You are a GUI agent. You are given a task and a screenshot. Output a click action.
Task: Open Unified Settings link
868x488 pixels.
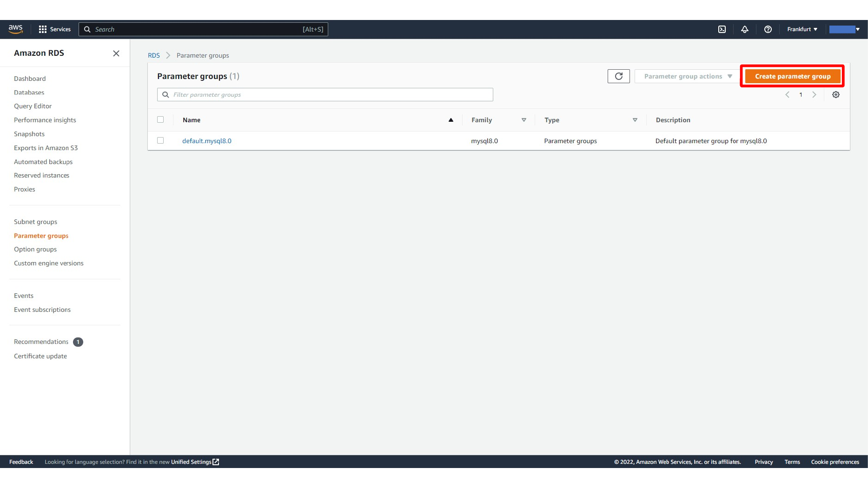pyautogui.click(x=191, y=462)
